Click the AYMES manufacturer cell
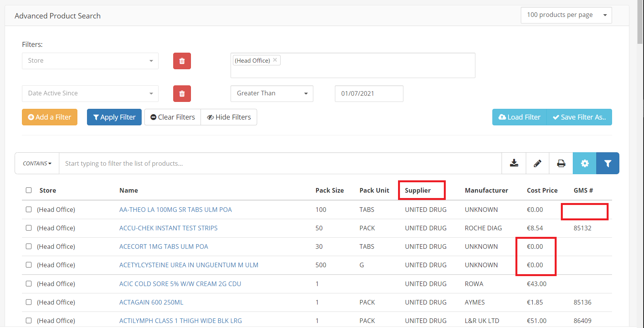This screenshot has height=328, width=644. 475,302
